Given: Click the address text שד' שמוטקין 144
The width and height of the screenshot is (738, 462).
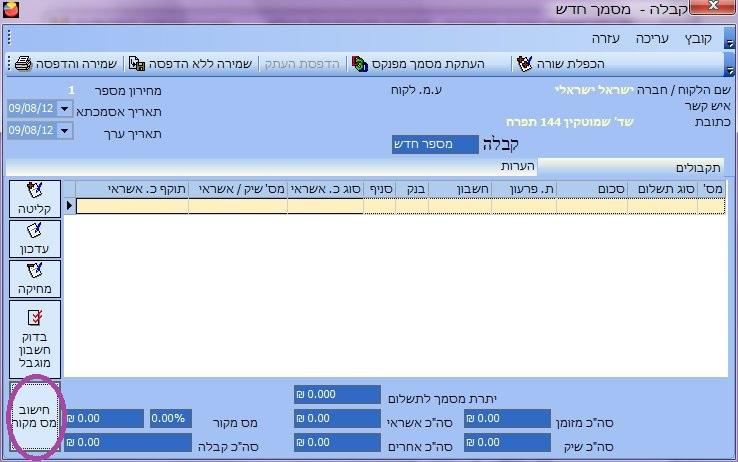Looking at the screenshot, I should click(586, 122).
